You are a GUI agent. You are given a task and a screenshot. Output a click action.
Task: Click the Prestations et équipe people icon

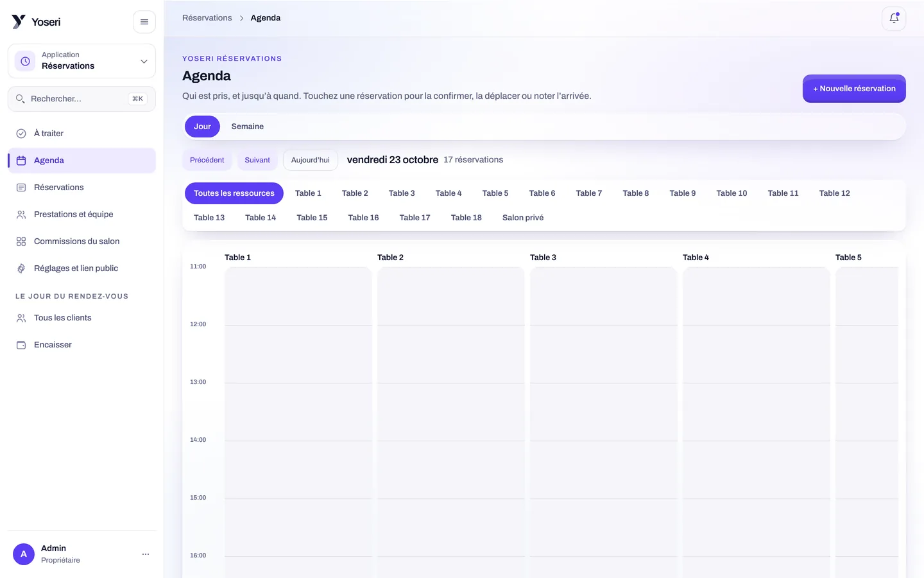[21, 215]
